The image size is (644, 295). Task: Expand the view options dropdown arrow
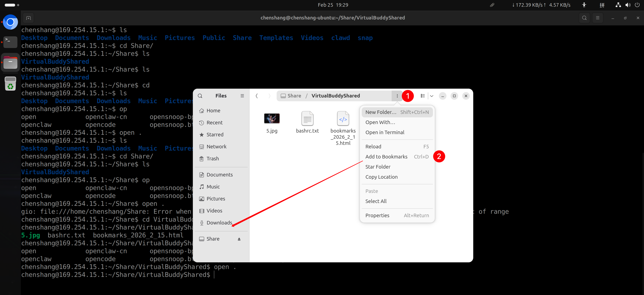432,96
